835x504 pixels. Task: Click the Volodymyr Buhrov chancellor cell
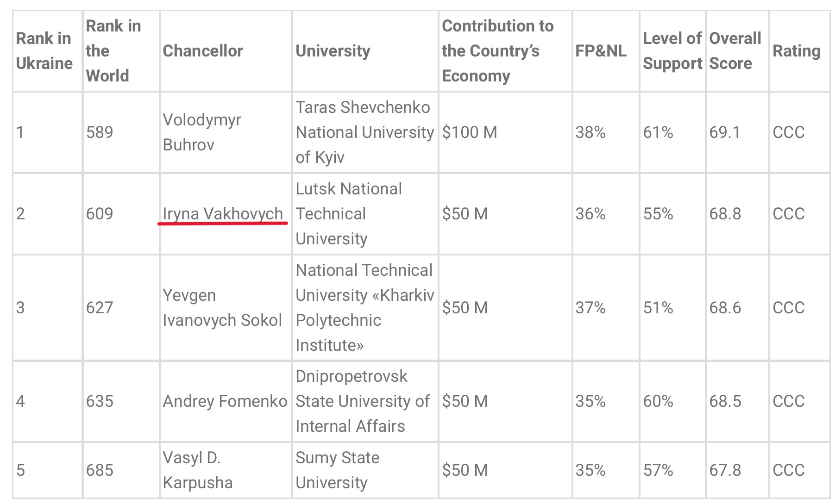[202, 132]
